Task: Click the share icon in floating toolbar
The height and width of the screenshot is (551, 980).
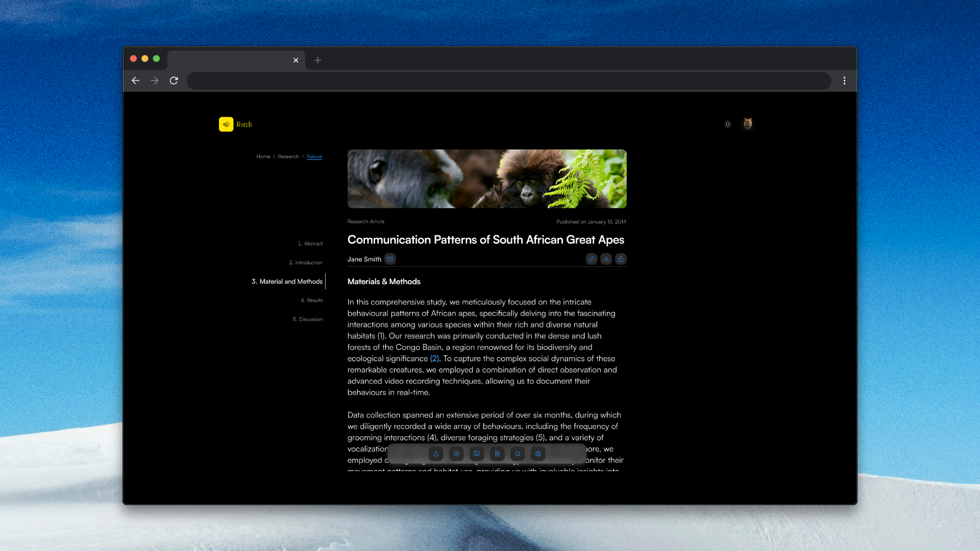Action: pos(436,454)
